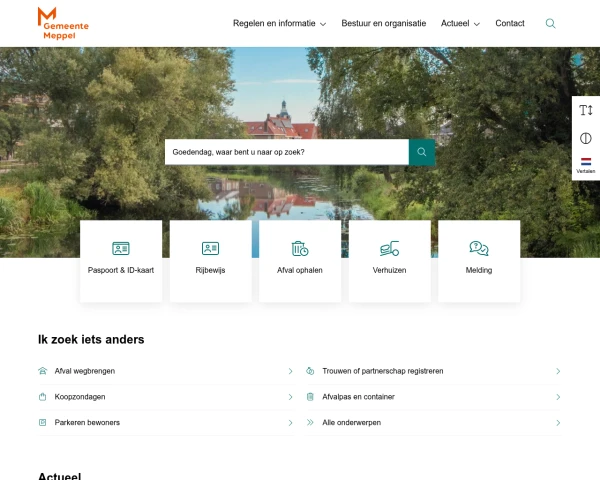Click arrow at end of Afvalpas en container row

coord(558,397)
